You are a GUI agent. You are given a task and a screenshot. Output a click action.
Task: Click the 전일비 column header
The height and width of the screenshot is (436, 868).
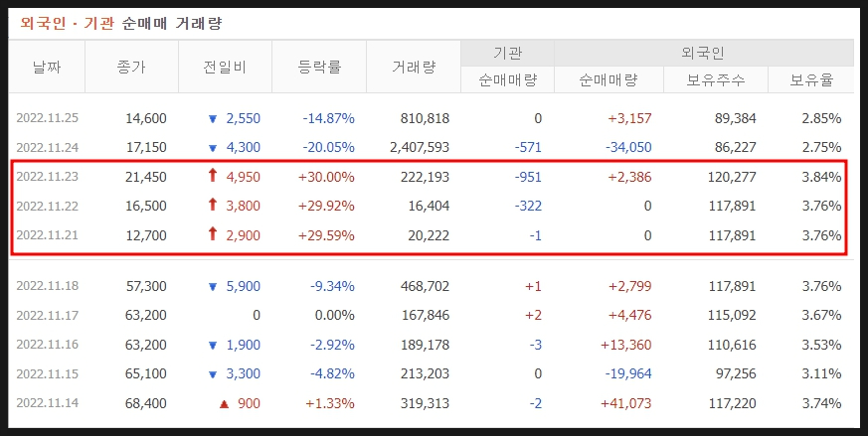click(x=225, y=67)
